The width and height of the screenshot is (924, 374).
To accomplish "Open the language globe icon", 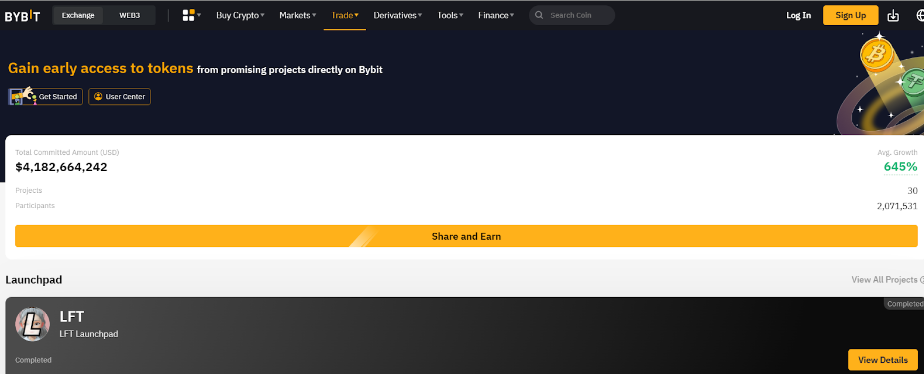I will (920, 15).
